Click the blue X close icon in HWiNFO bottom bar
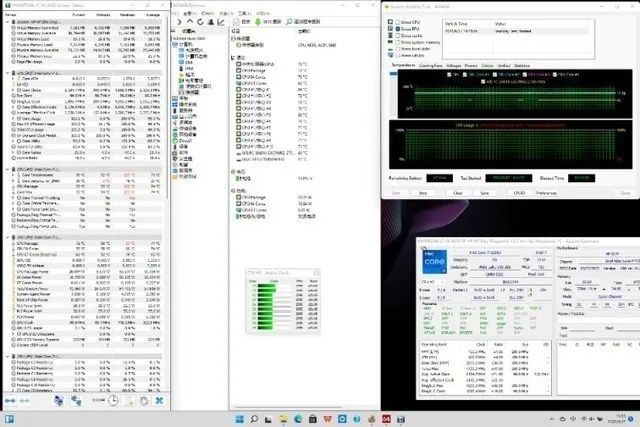The image size is (640, 427). point(159,400)
